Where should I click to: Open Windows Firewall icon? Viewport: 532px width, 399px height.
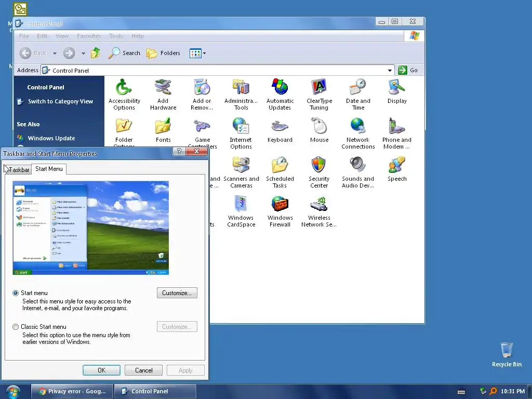[x=280, y=211]
